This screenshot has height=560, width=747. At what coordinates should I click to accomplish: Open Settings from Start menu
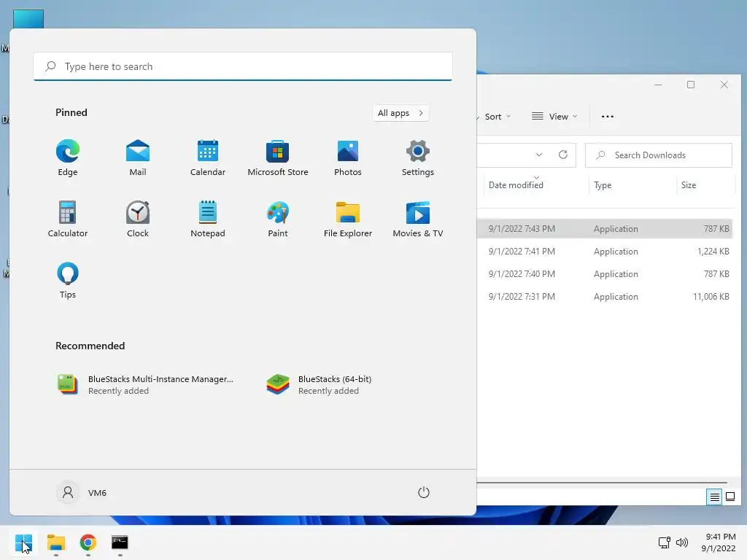418,158
